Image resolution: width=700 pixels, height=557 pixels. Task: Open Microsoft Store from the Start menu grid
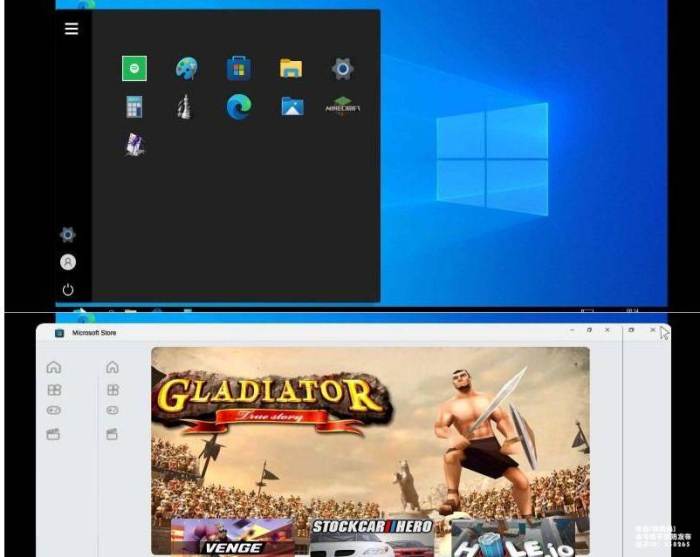[239, 68]
